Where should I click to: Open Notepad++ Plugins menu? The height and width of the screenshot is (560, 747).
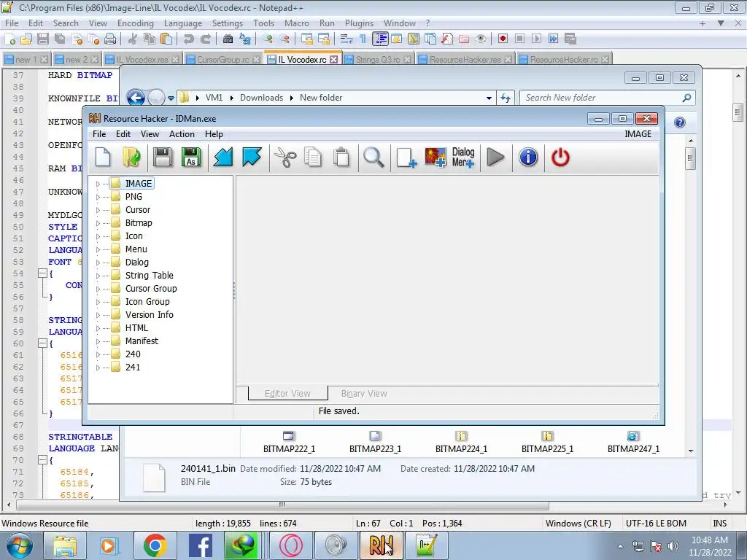pos(359,23)
